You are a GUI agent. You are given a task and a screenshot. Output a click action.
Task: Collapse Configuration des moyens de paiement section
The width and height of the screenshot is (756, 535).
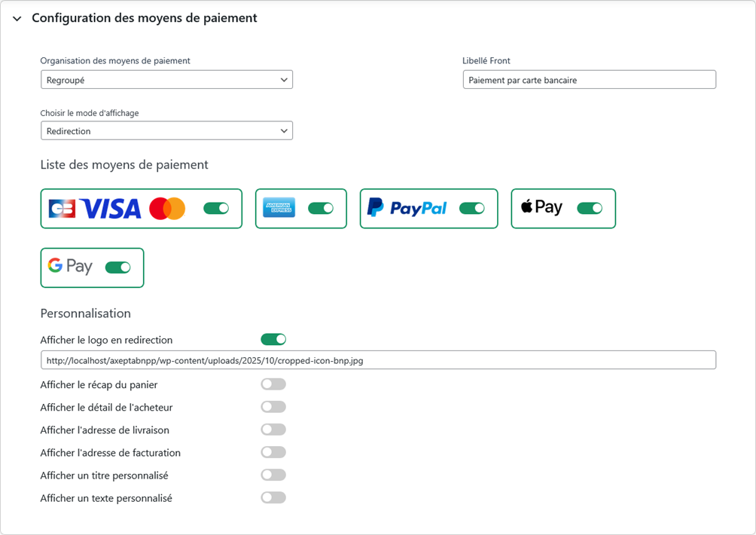17,19
